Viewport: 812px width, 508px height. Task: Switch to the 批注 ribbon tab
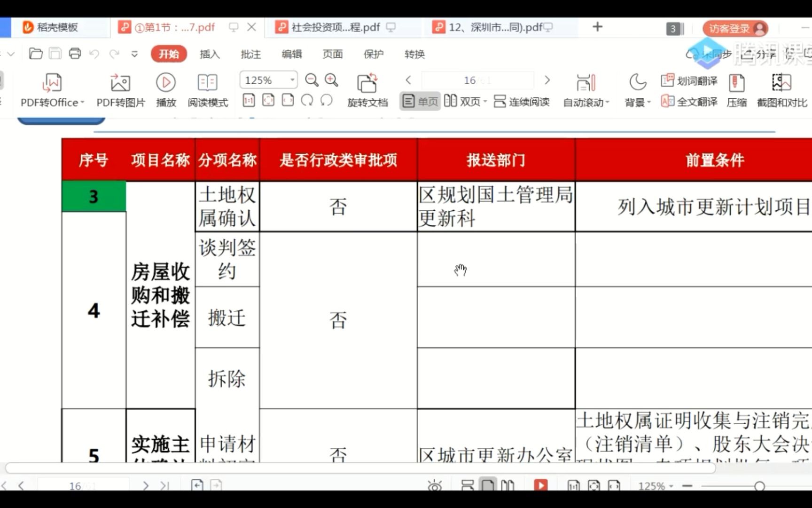(x=250, y=54)
